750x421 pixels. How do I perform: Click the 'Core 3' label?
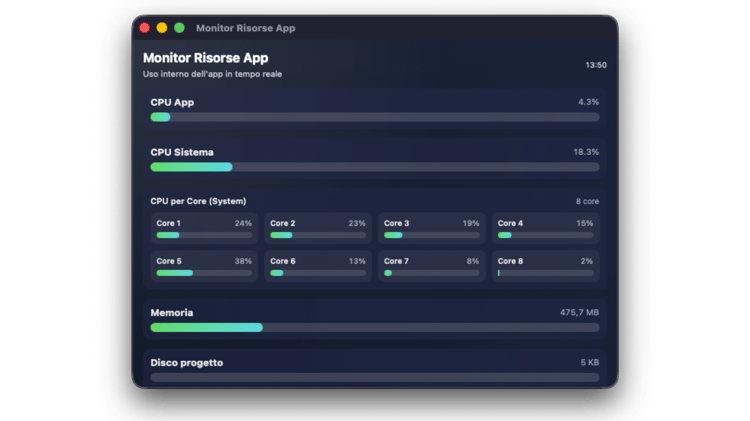[x=396, y=223]
